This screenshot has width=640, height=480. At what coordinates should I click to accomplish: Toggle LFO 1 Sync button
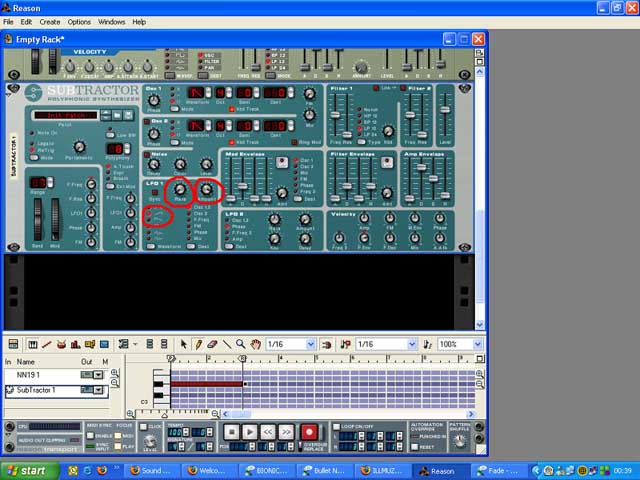[x=155, y=192]
